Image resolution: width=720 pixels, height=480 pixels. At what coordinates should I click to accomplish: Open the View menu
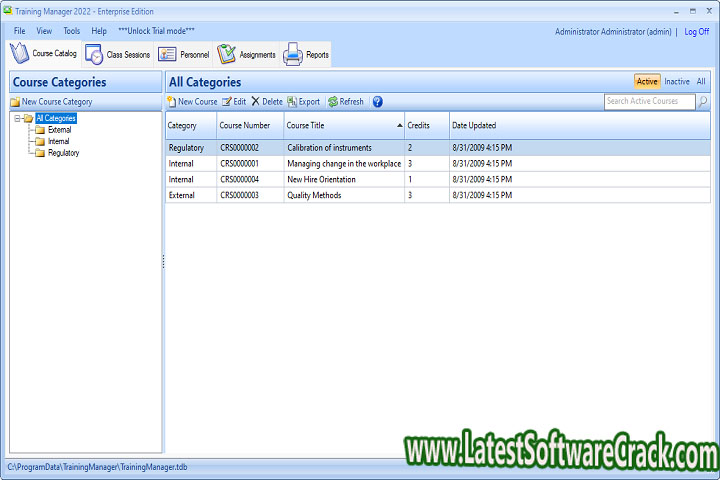click(44, 31)
